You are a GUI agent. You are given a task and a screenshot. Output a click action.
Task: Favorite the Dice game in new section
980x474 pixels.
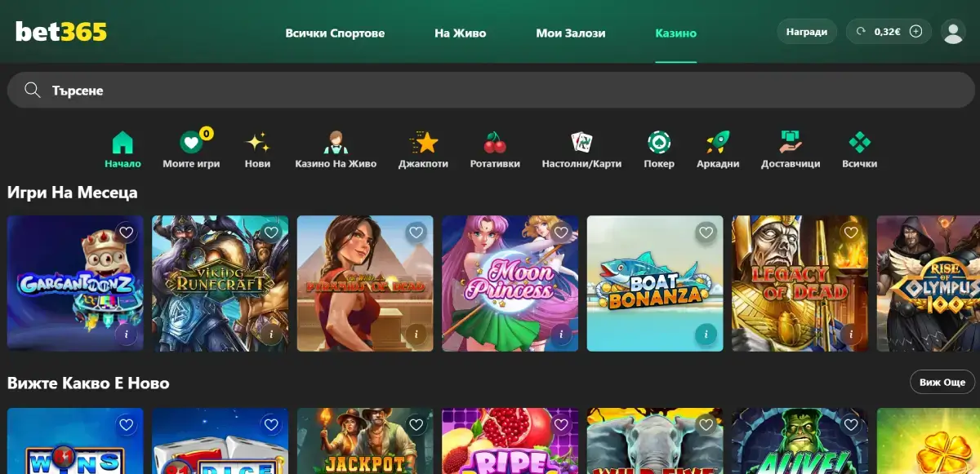click(x=270, y=425)
